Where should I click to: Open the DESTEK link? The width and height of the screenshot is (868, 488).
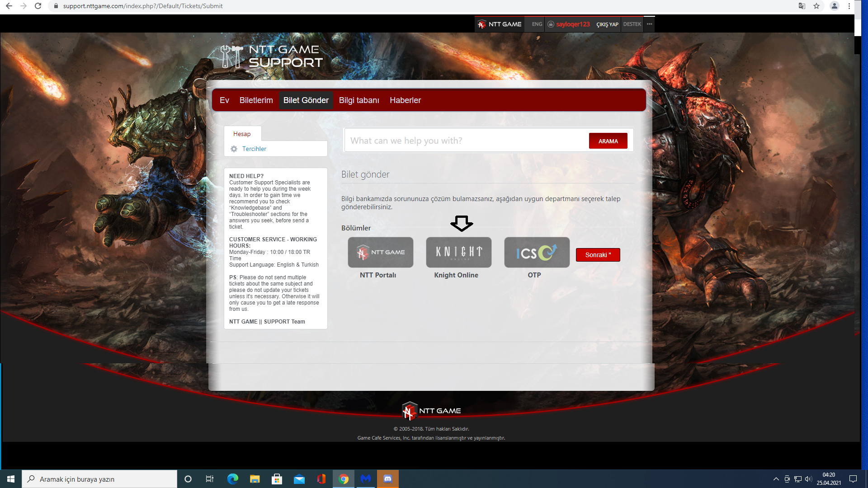coord(632,24)
